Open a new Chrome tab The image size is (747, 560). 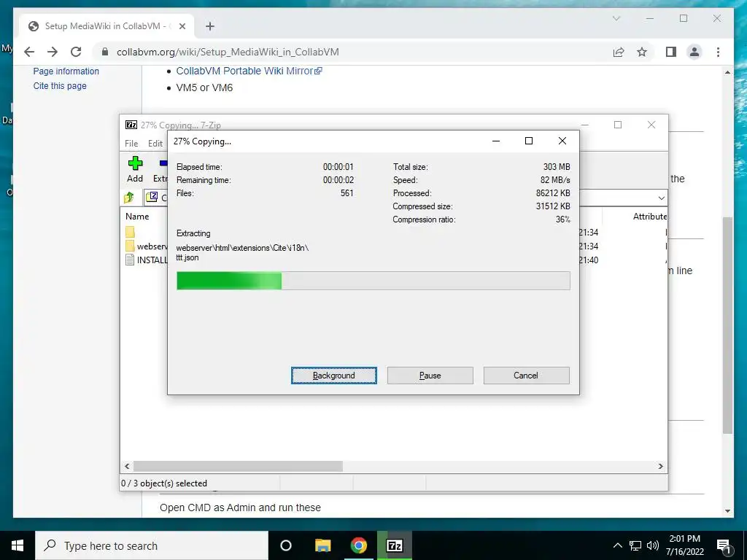210,26
